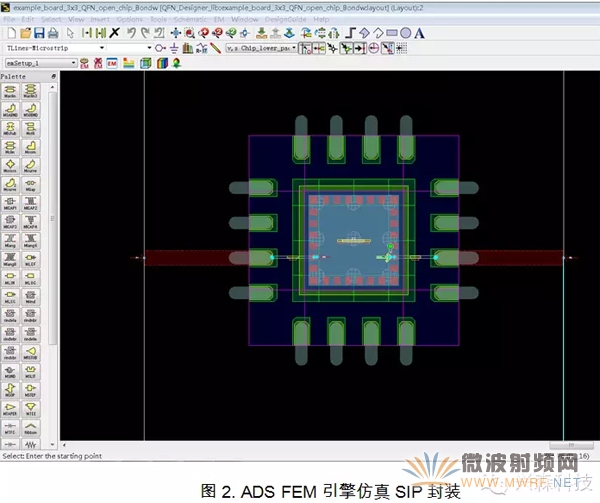Undock the Palette panel
The width and height of the screenshot is (600, 503).
[x=54, y=77]
